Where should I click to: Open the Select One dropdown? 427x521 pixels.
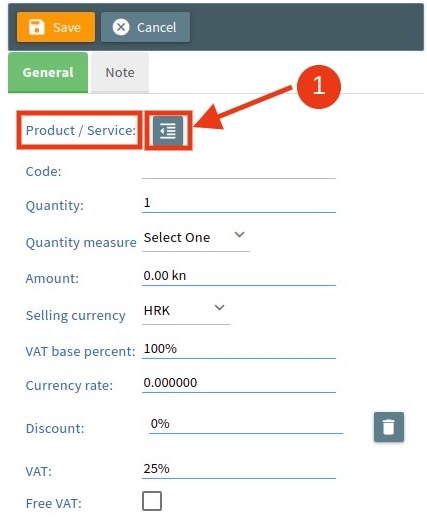point(196,238)
